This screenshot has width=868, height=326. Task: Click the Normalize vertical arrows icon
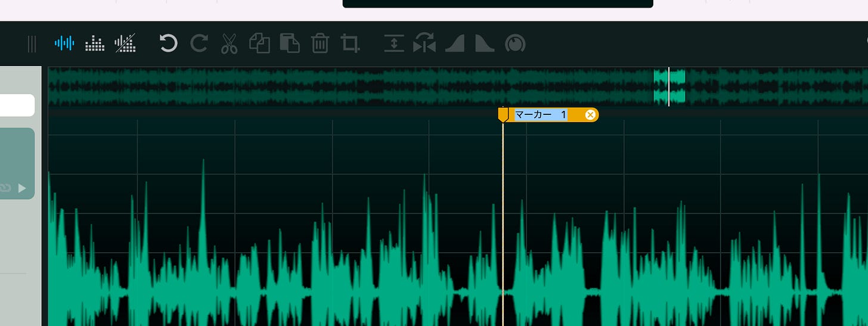(x=394, y=44)
